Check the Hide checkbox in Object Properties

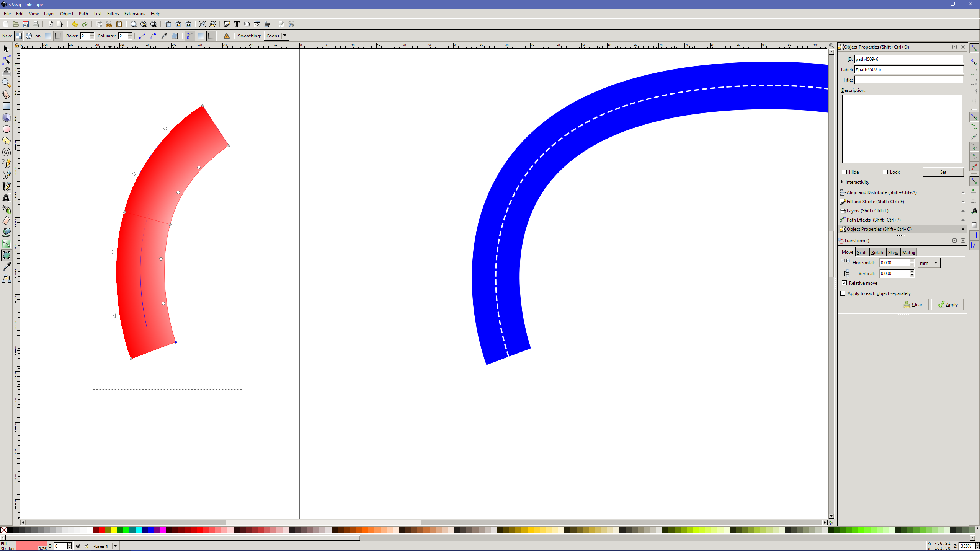click(x=845, y=172)
